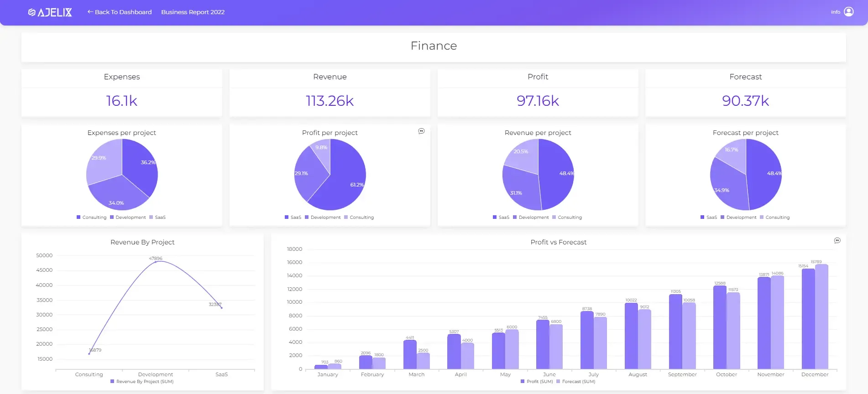Click the Forecast 90.37k card
Image resolution: width=868 pixels, height=394 pixels.
[x=746, y=93]
